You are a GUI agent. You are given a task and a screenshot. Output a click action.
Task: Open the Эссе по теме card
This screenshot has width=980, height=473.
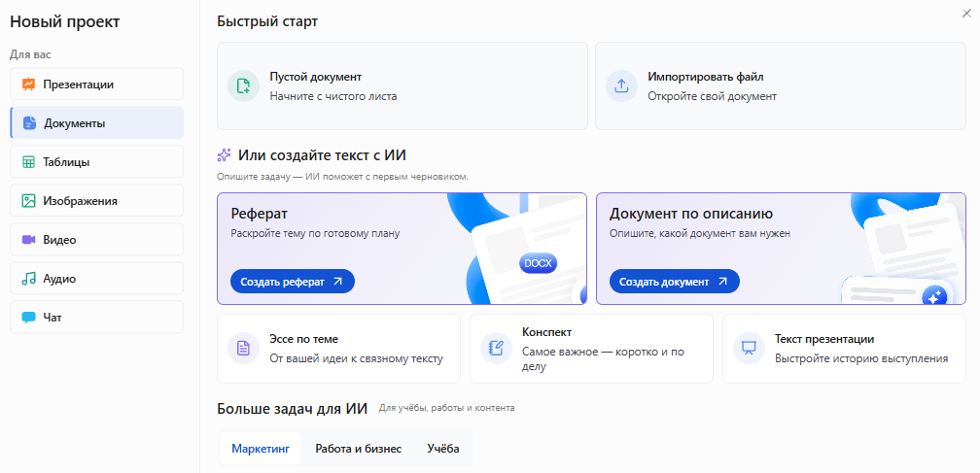point(338,349)
